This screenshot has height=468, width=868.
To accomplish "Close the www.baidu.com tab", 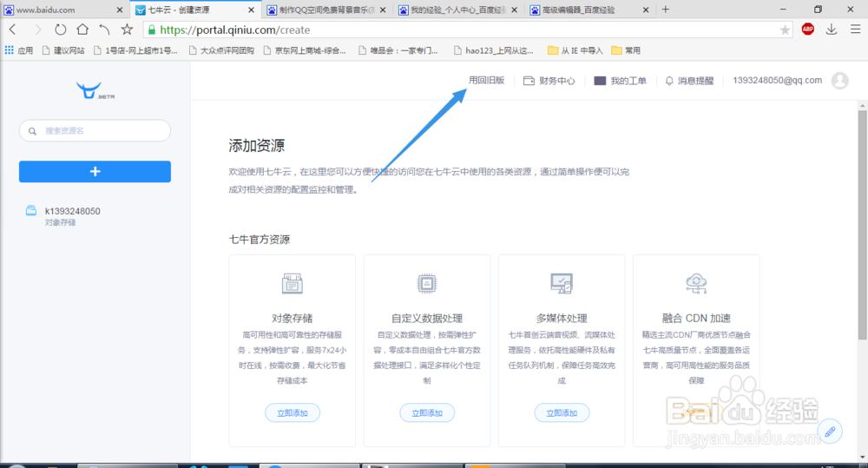I will pos(120,10).
